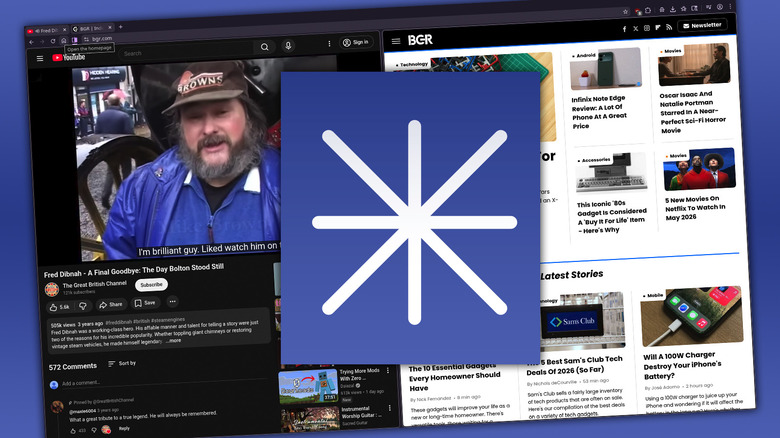Open BGR's RSS feed icon
Screen dimensions: 780x438
669,27
